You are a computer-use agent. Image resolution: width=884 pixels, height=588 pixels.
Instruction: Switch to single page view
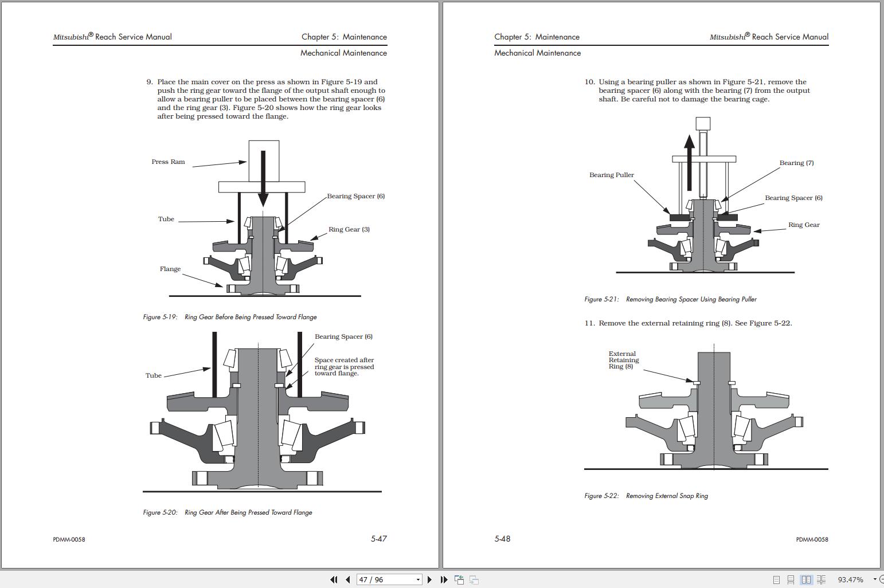[x=776, y=579]
